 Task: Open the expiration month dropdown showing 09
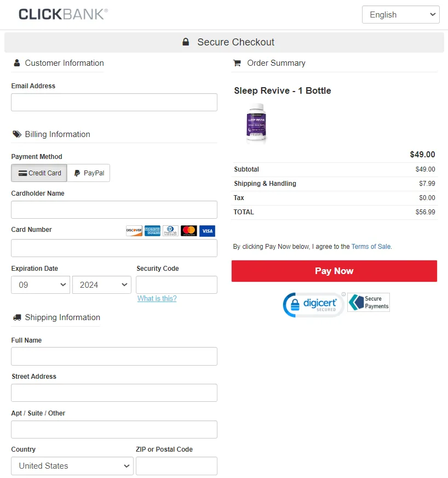41,284
